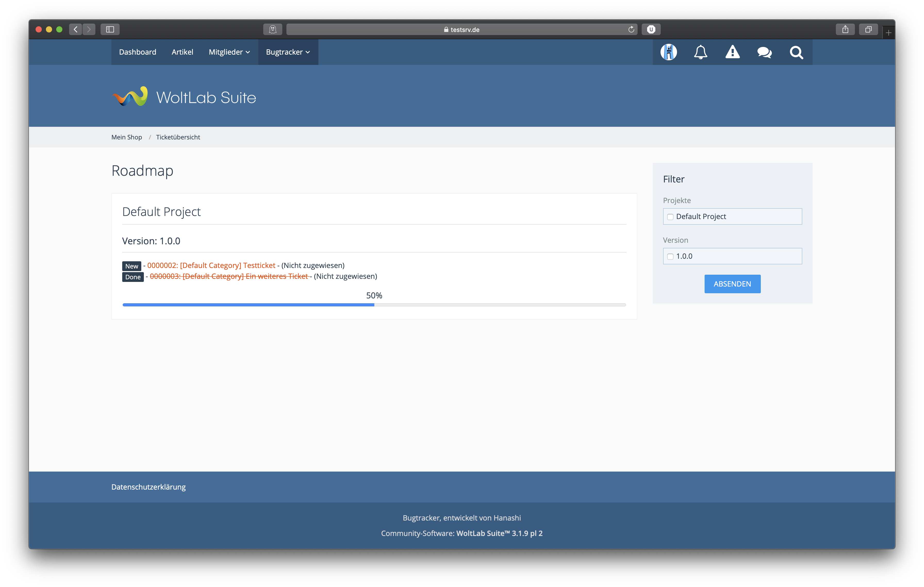Toggle the Safari sidebar button
The height and width of the screenshot is (587, 924).
click(x=110, y=30)
